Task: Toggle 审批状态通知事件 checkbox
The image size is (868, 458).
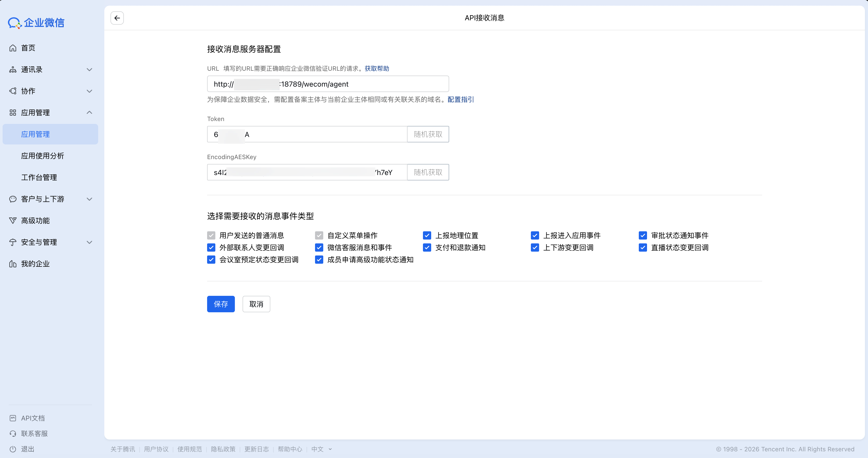Action: [x=643, y=235]
